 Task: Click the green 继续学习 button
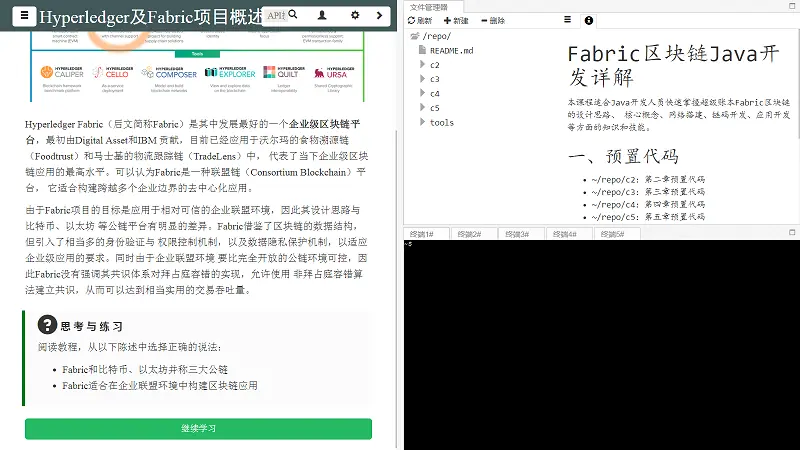tap(198, 429)
